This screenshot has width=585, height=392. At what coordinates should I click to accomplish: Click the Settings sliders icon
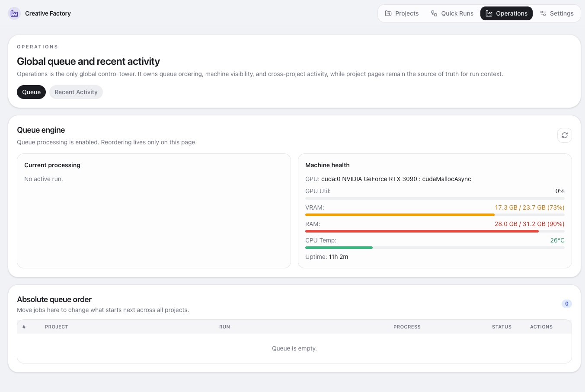click(543, 13)
